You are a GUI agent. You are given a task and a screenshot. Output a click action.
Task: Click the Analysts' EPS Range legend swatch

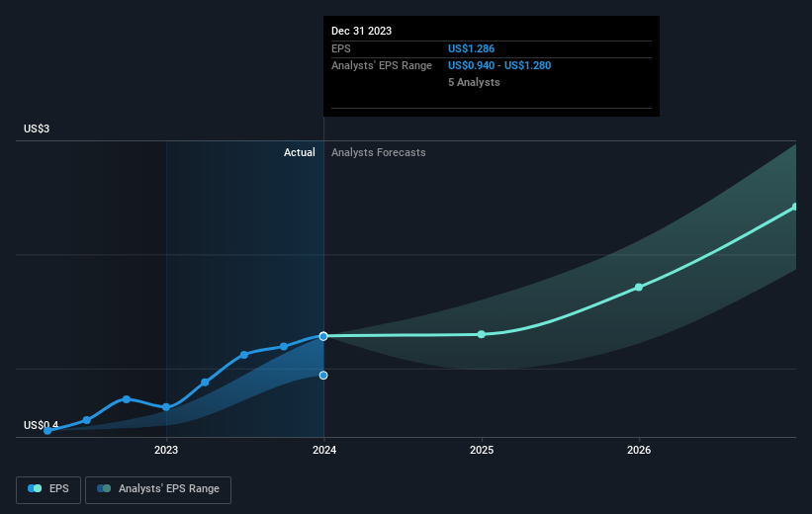[104, 488]
